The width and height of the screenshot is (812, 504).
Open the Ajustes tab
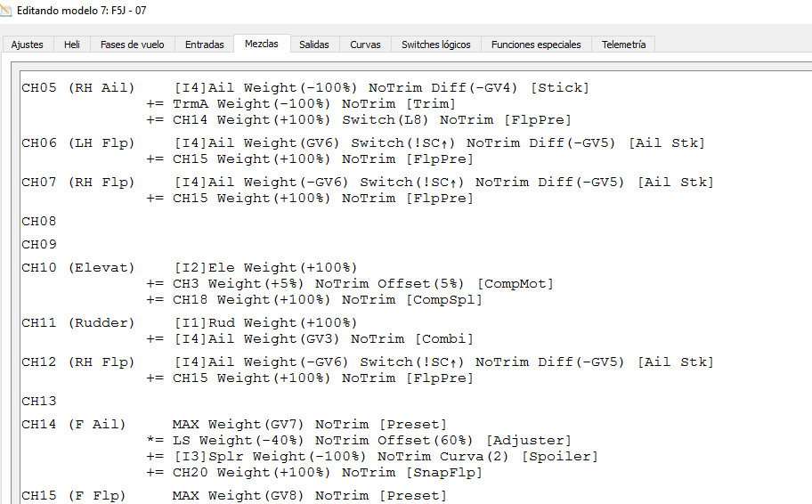point(27,45)
